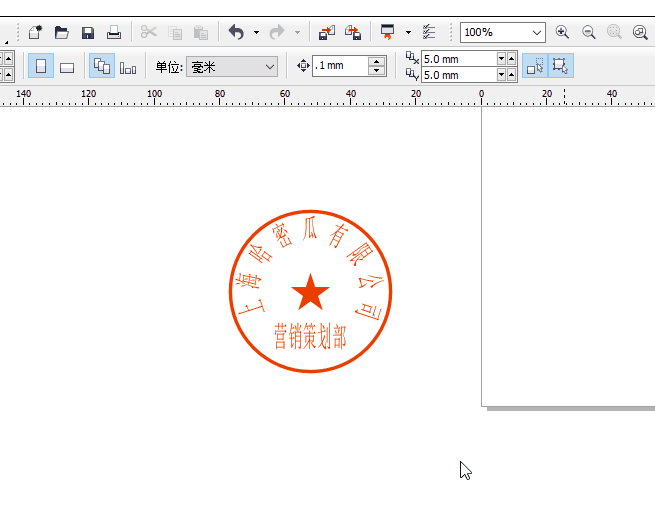
Task: Expand the application launcher dropdown arrow
Action: pos(408,32)
